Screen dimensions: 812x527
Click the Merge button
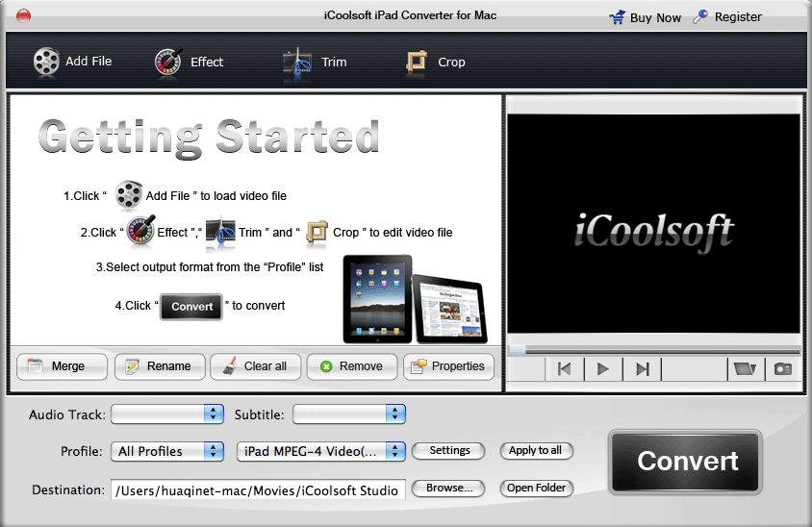(x=63, y=366)
